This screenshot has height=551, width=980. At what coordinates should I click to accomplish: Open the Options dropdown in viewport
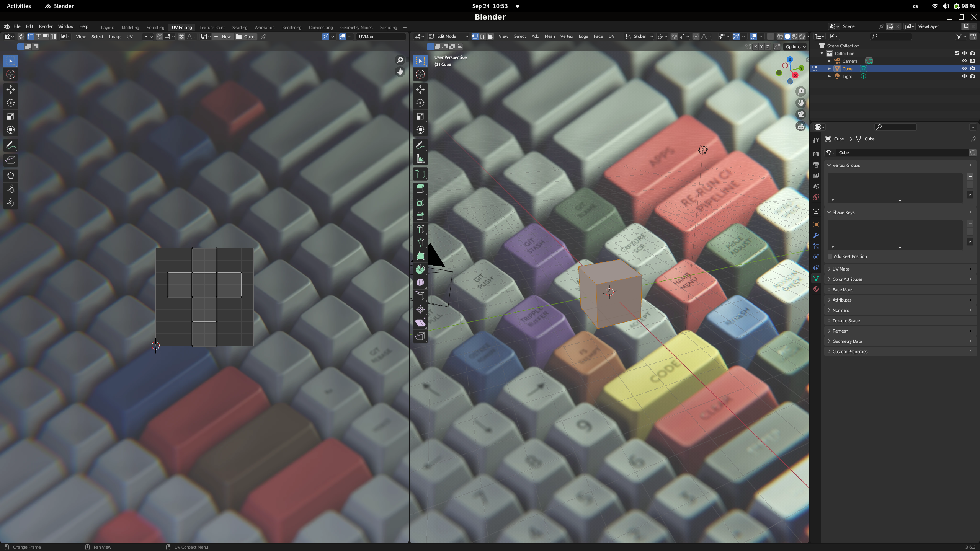tap(795, 47)
